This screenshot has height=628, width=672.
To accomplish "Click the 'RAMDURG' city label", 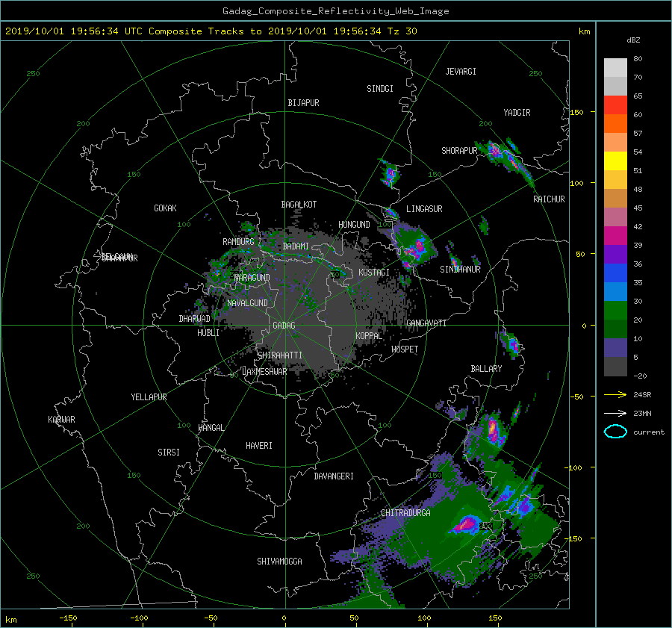I will [x=238, y=242].
